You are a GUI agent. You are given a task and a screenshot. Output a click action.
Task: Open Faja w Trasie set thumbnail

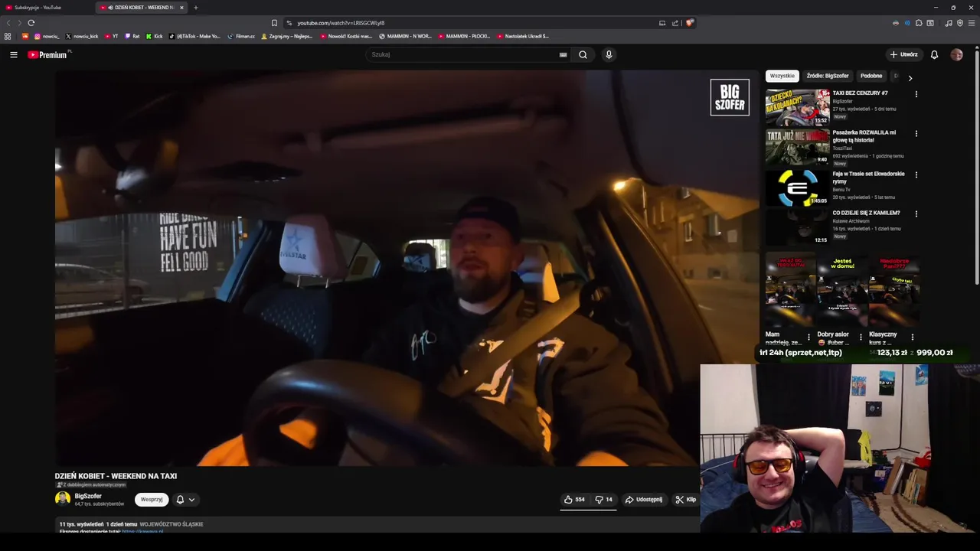coord(798,187)
